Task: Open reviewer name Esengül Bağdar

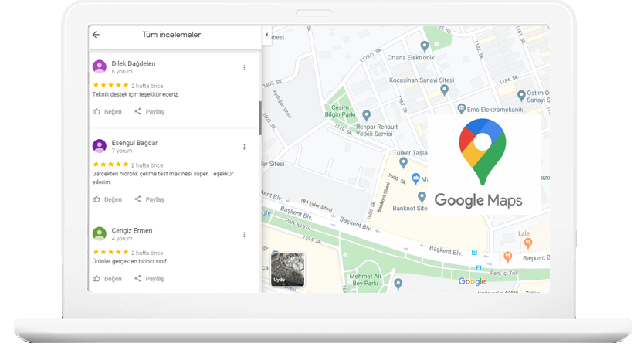Action: coord(134,143)
